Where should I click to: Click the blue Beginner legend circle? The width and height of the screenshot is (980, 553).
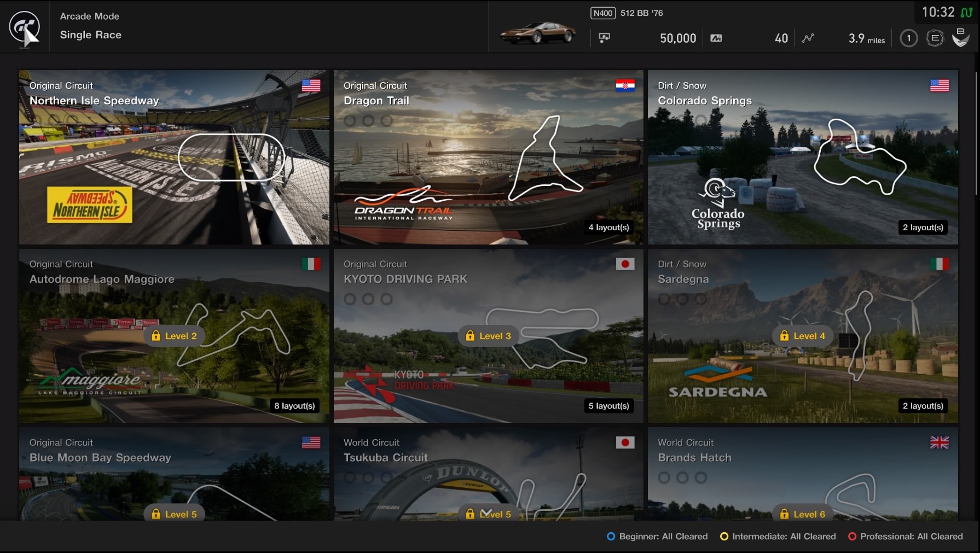coord(611,537)
